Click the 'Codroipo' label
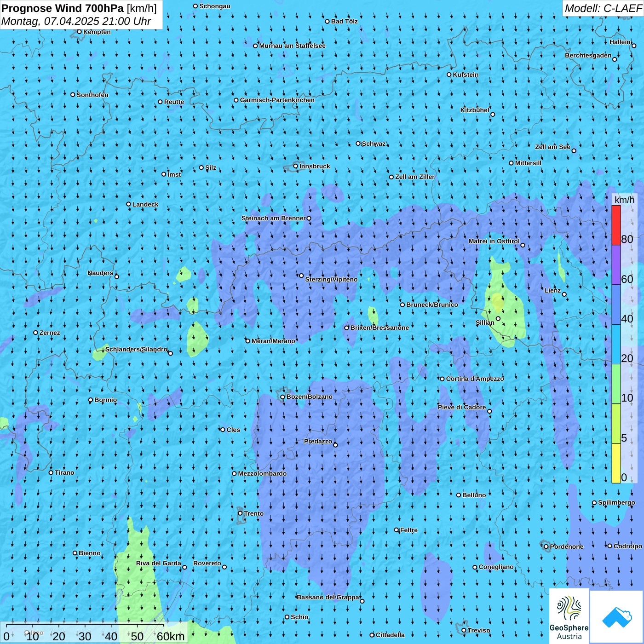The height and width of the screenshot is (644, 644). 628,546
